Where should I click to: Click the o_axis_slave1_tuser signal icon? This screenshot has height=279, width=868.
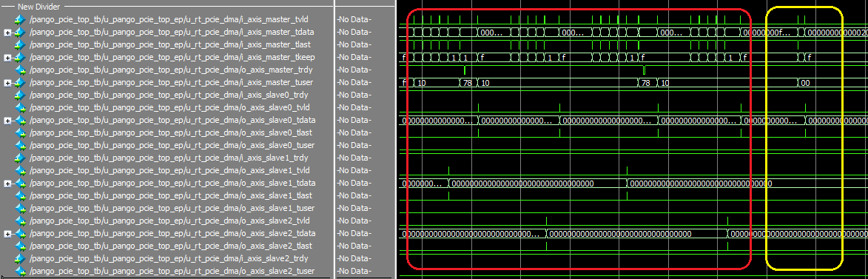click(x=21, y=208)
